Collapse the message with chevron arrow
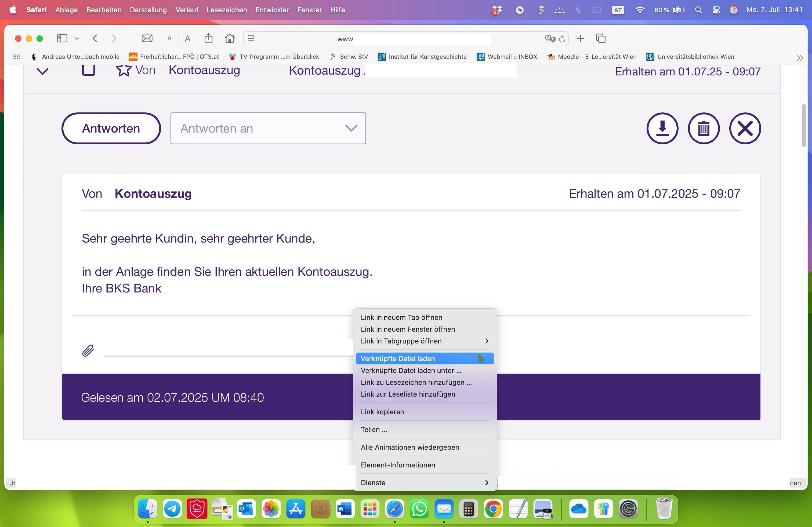Viewport: 812px width, 527px height. click(x=43, y=71)
